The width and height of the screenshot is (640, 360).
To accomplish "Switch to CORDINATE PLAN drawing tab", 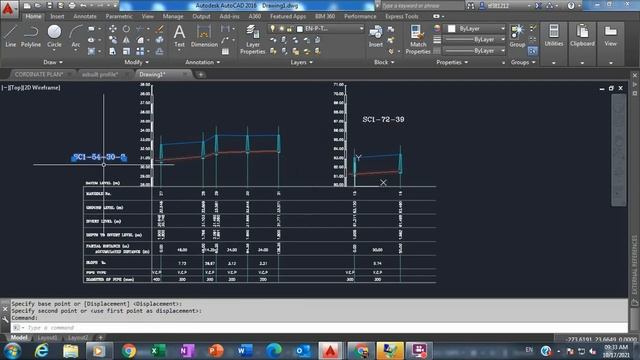I will (x=39, y=74).
